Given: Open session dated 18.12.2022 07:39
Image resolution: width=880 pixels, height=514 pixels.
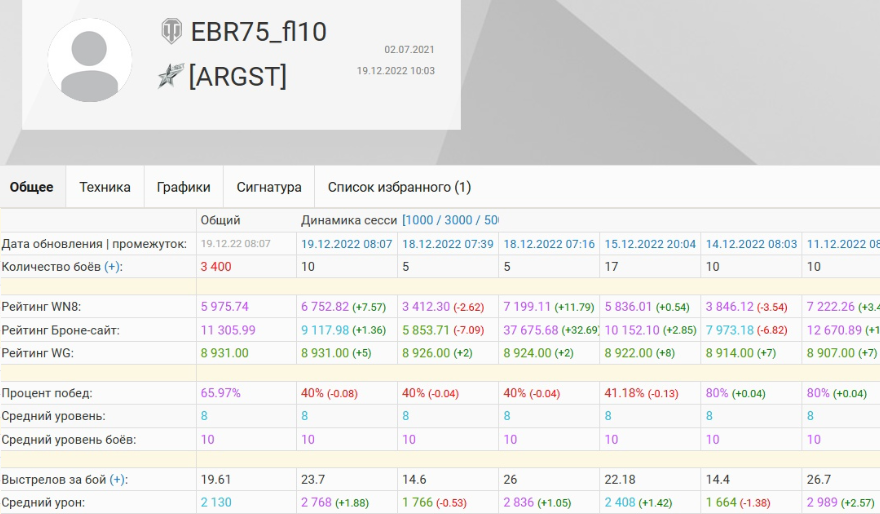Looking at the screenshot, I should click(x=447, y=244).
